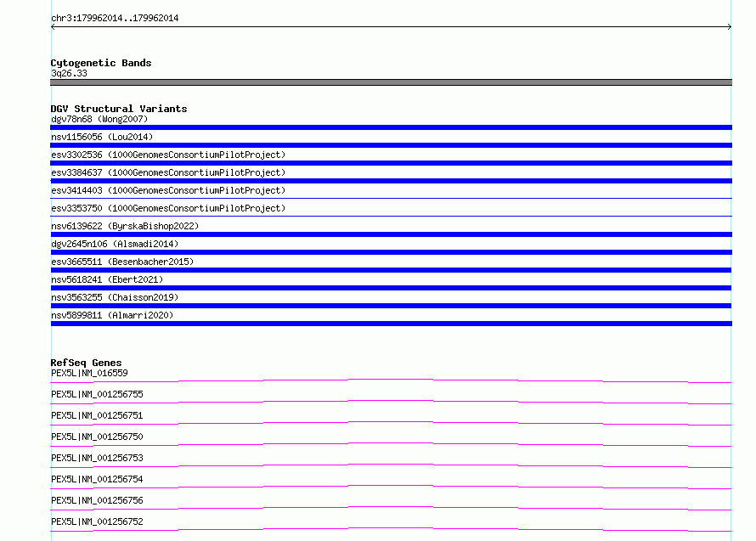Select the RefSeq Genes track heading

[87, 363]
